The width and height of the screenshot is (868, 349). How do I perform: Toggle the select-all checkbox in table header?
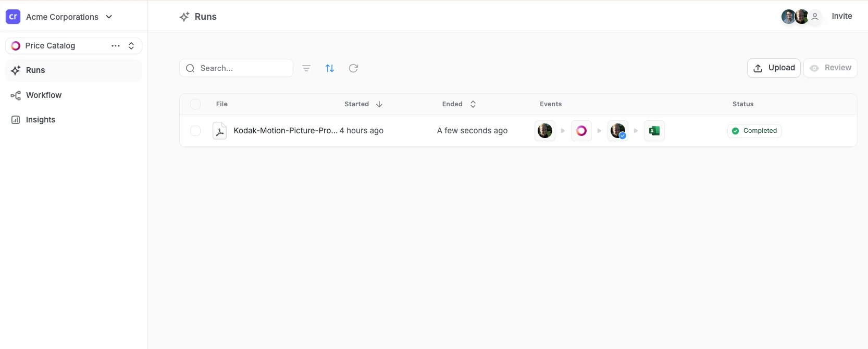(195, 104)
